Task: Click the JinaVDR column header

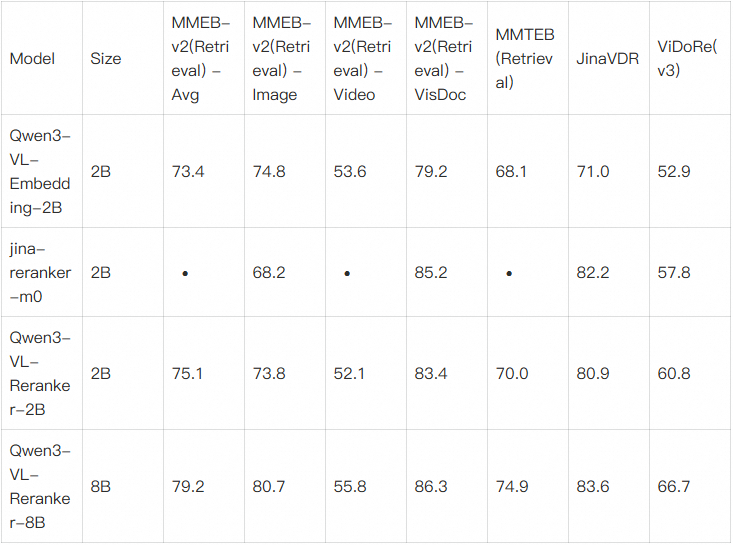Action: point(601,59)
